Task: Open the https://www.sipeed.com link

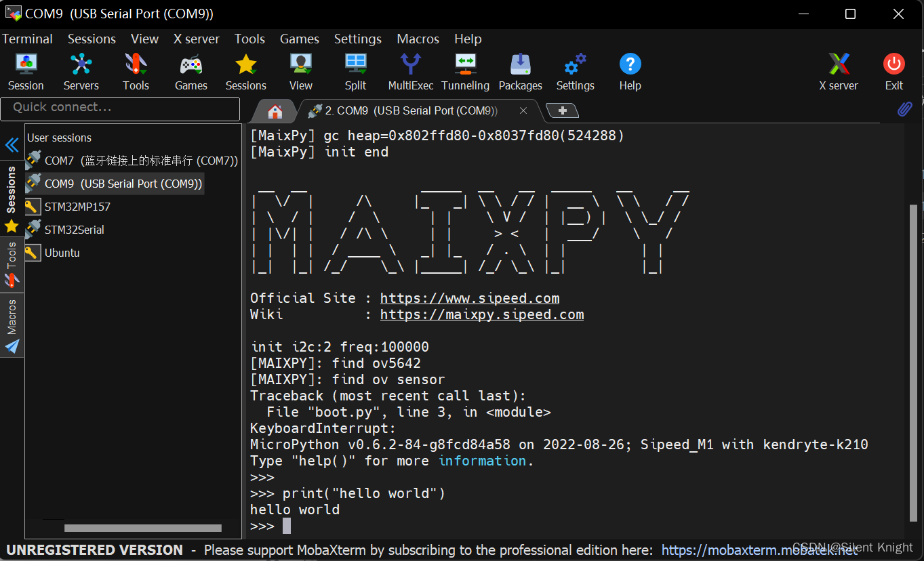Action: tap(470, 298)
